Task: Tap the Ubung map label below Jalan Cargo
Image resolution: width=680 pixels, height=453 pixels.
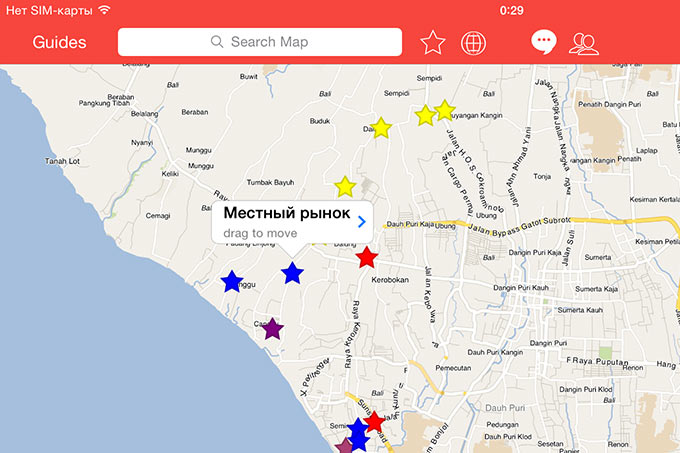Action: coord(486,215)
